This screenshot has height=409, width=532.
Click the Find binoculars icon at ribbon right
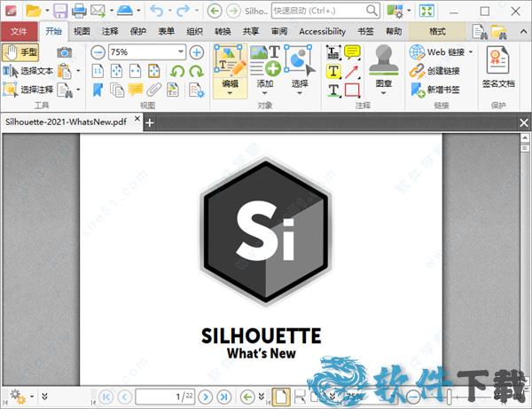point(479,32)
